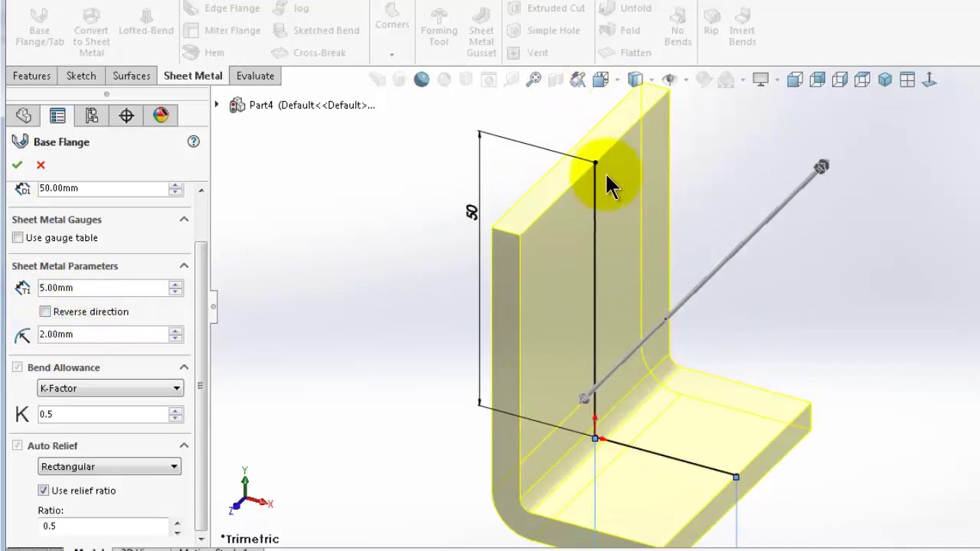Click the Insert Bends tool

pos(742,28)
